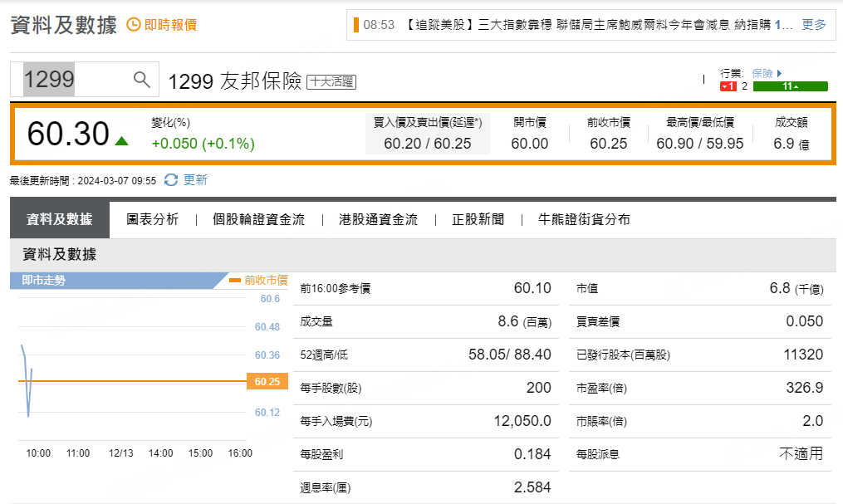Open the 保險 industry link
Viewport: 843px width, 504px height.
762,73
